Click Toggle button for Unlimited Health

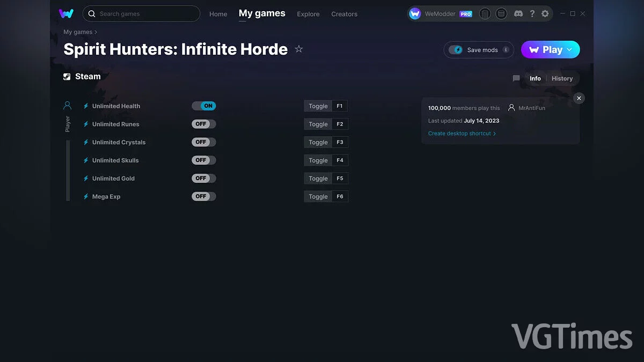coord(318,106)
